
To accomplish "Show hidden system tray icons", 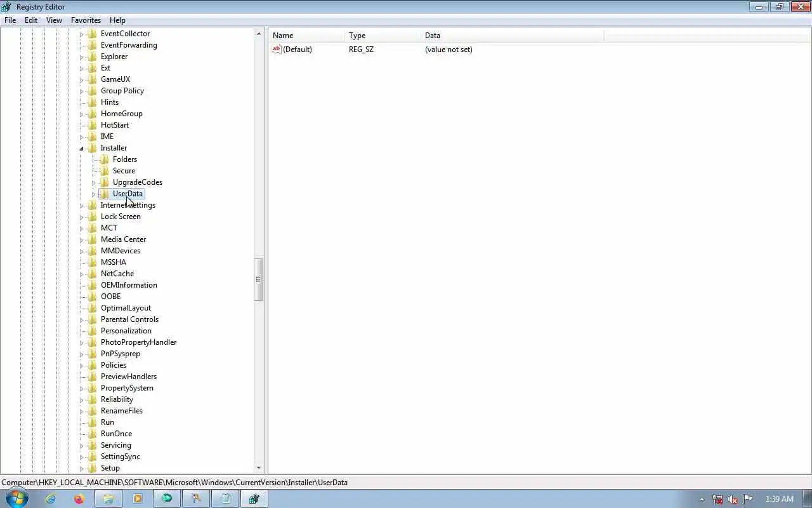I will click(702, 499).
